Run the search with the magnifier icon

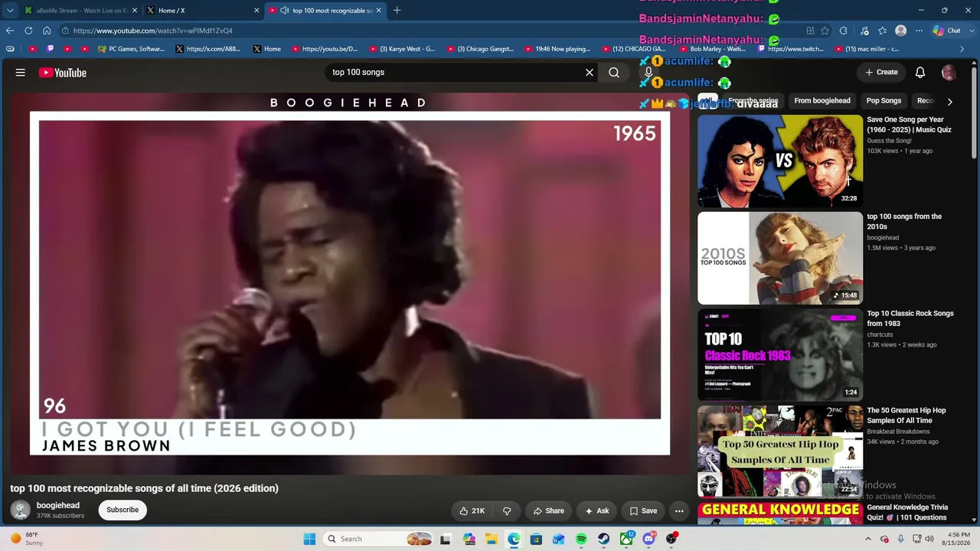(x=614, y=72)
